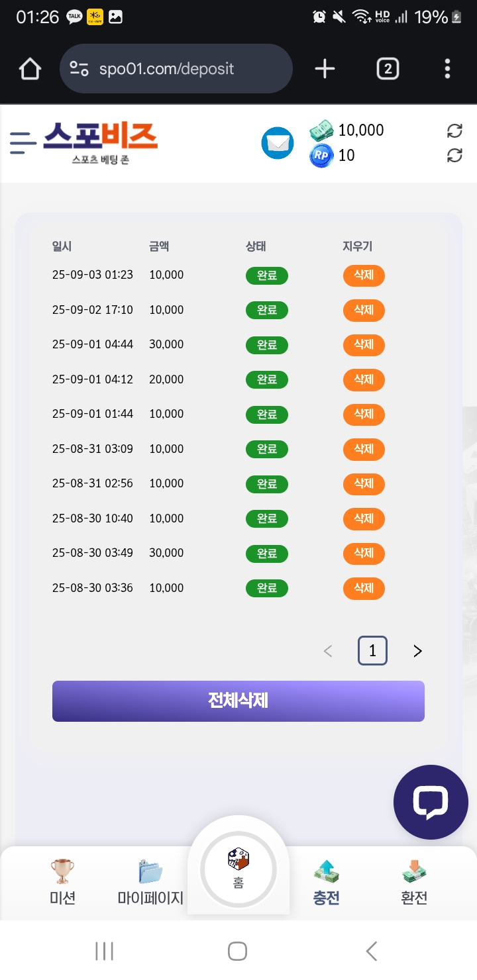Tap the browser home icon
Image resolution: width=477 pixels, height=980 pixels.
point(30,69)
